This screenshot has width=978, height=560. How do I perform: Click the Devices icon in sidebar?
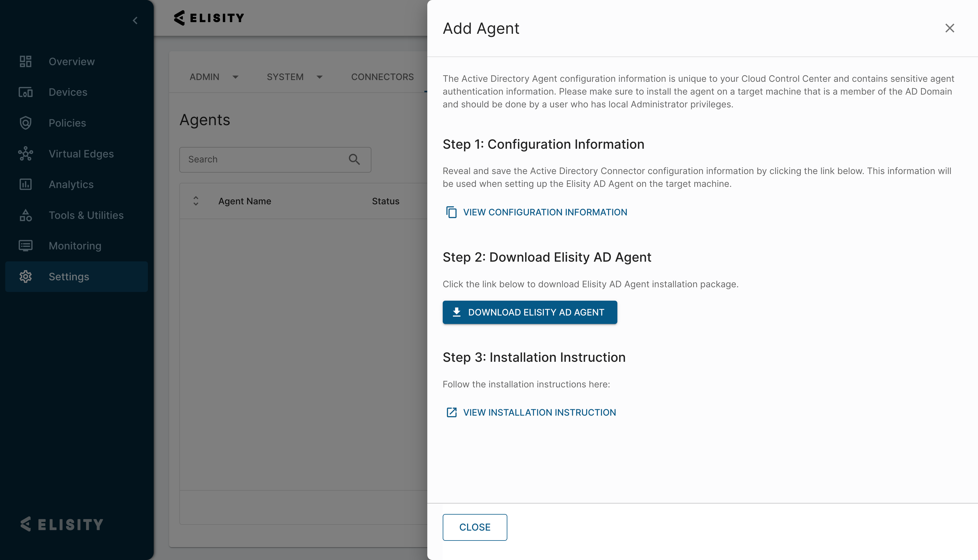click(x=25, y=92)
